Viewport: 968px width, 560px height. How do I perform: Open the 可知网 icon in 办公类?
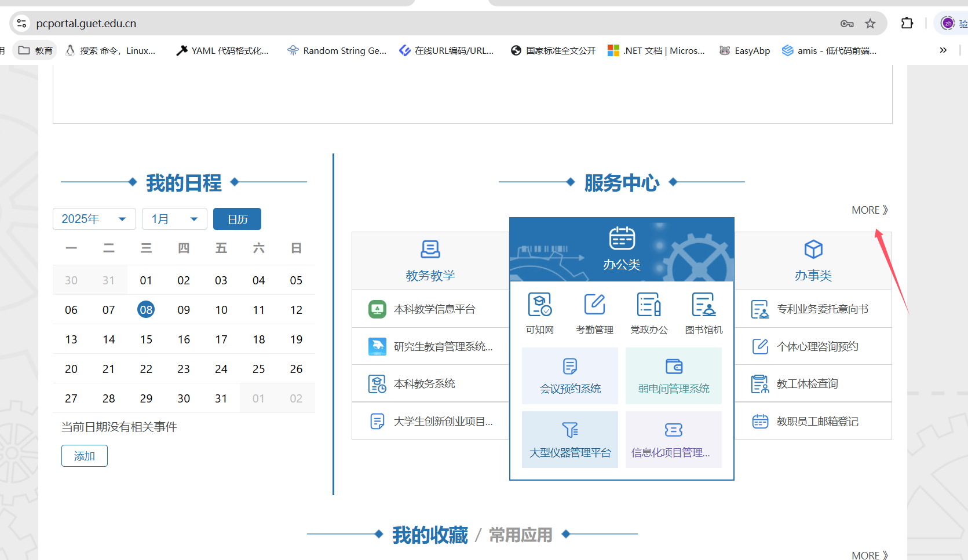(x=539, y=313)
